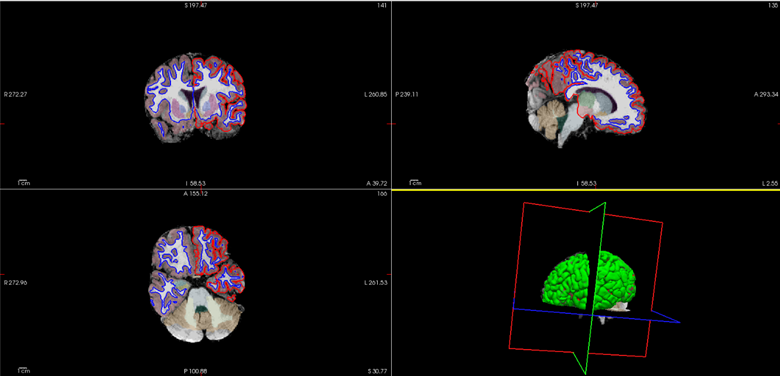
Task: Click the slice number 141 in coronal view
Action: click(383, 5)
